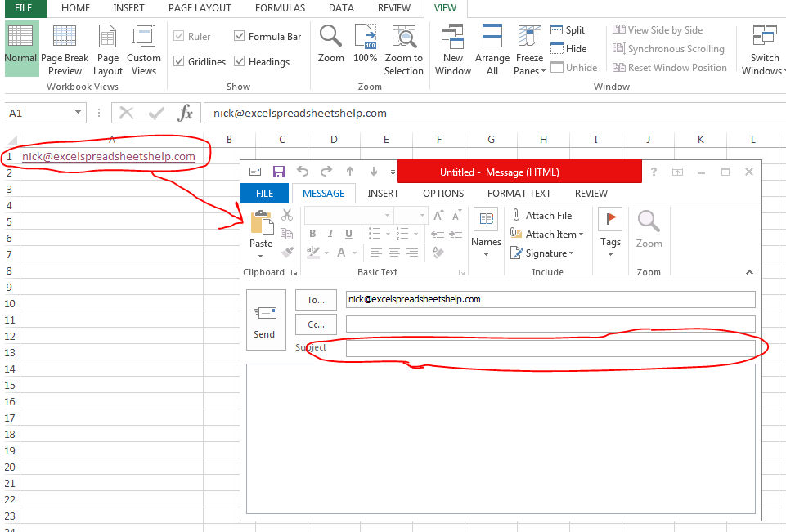The height and width of the screenshot is (532, 786).
Task: Expand the Paste button dropdown arrow
Action: click(261, 256)
